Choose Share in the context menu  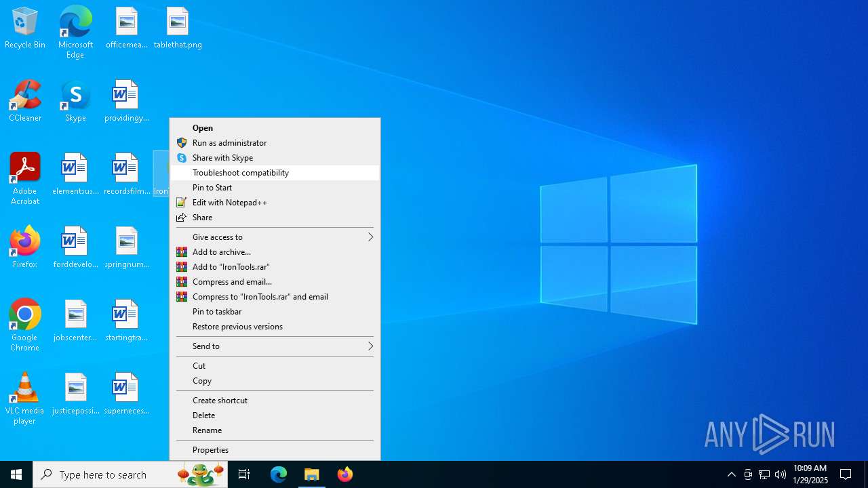(275, 218)
